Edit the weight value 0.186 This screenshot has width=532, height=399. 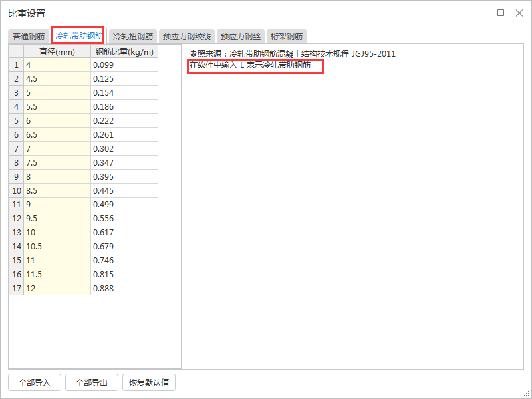[x=124, y=106]
